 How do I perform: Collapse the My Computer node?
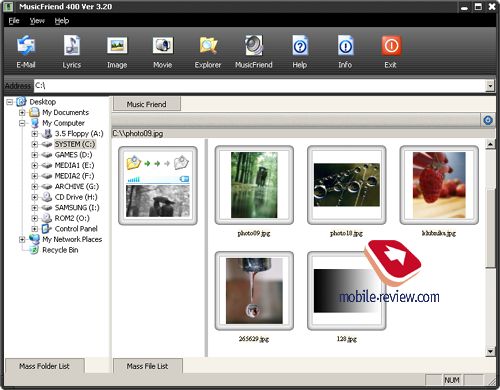click(22, 123)
